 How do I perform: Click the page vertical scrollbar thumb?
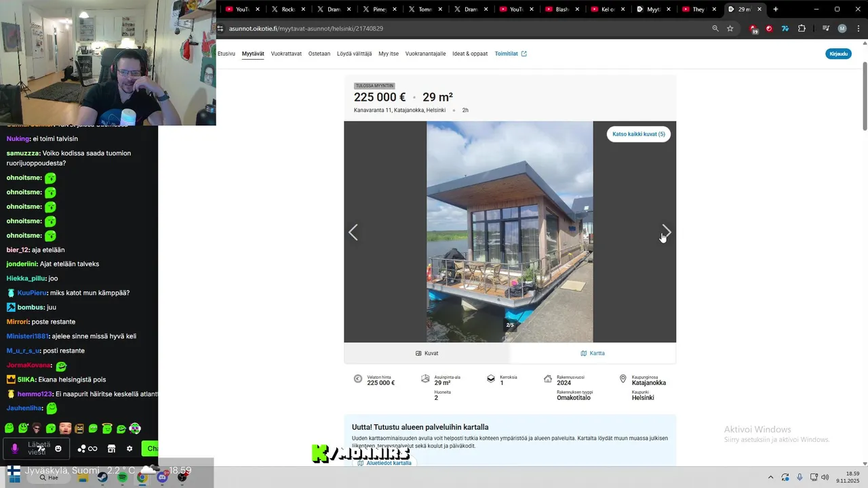(865, 96)
